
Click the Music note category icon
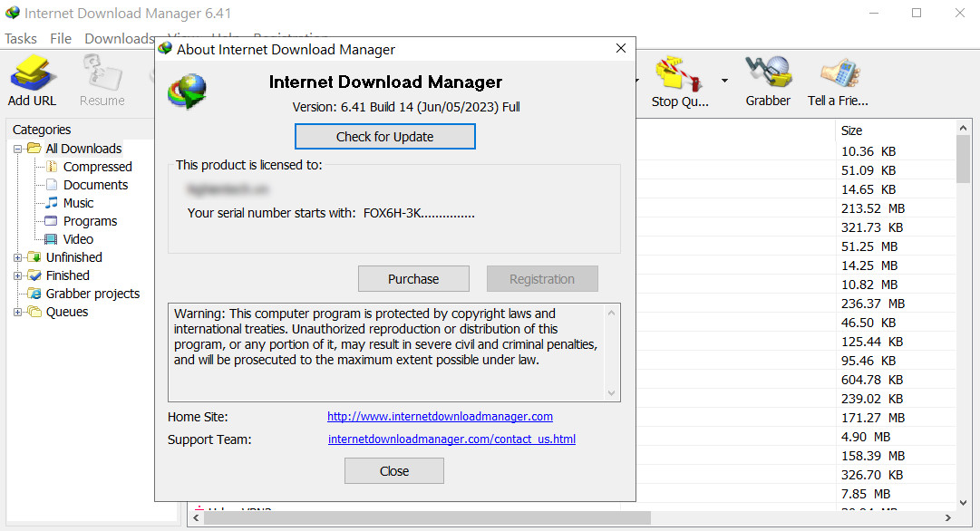coord(52,203)
